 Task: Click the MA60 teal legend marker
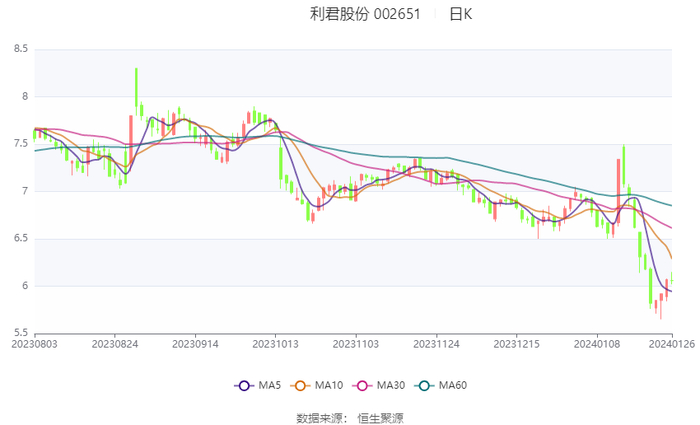[425, 386]
